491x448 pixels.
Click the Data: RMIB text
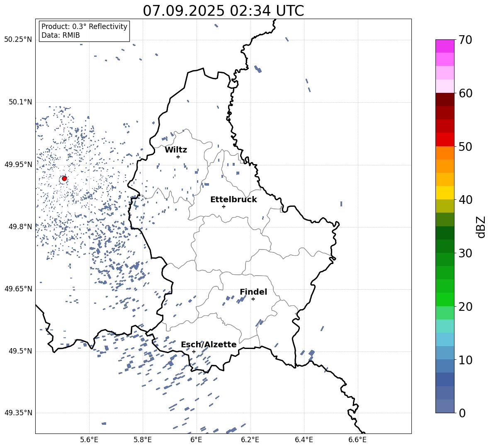[61, 35]
